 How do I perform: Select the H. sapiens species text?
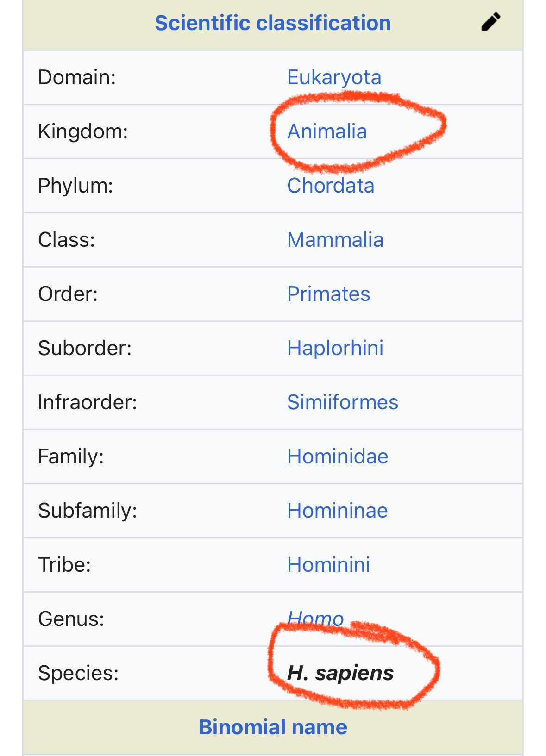pyautogui.click(x=340, y=673)
